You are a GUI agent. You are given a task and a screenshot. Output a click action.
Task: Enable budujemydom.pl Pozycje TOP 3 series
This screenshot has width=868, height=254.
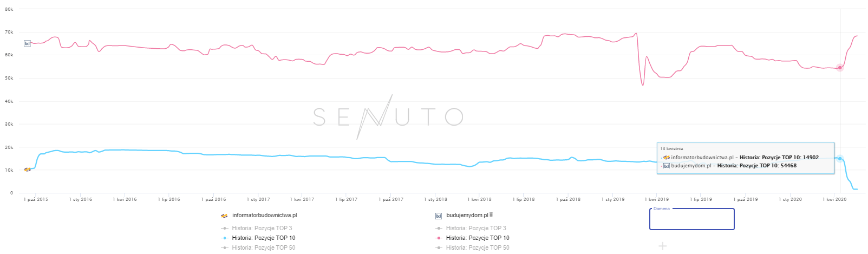tap(475, 228)
